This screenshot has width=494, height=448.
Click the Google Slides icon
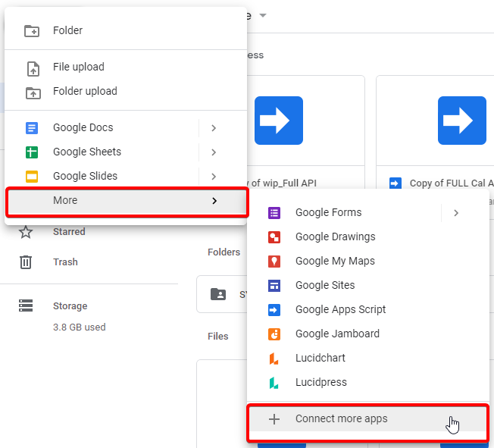point(32,177)
